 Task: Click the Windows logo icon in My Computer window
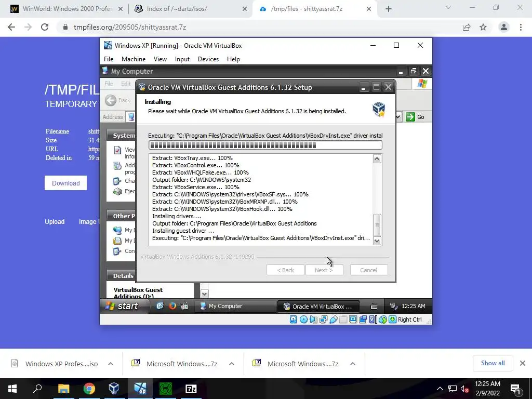[x=422, y=84]
